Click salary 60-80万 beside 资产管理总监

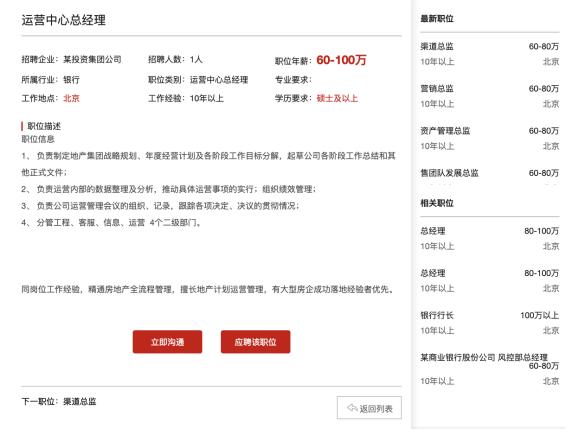pyautogui.click(x=544, y=131)
